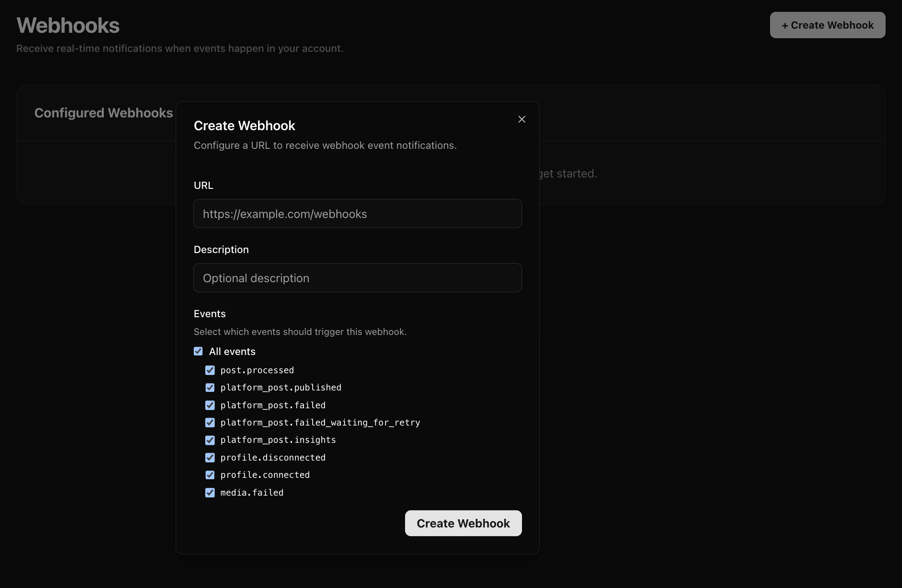Screen dimensions: 902x588
Task: Click into the Optional description field
Action: click(x=358, y=278)
